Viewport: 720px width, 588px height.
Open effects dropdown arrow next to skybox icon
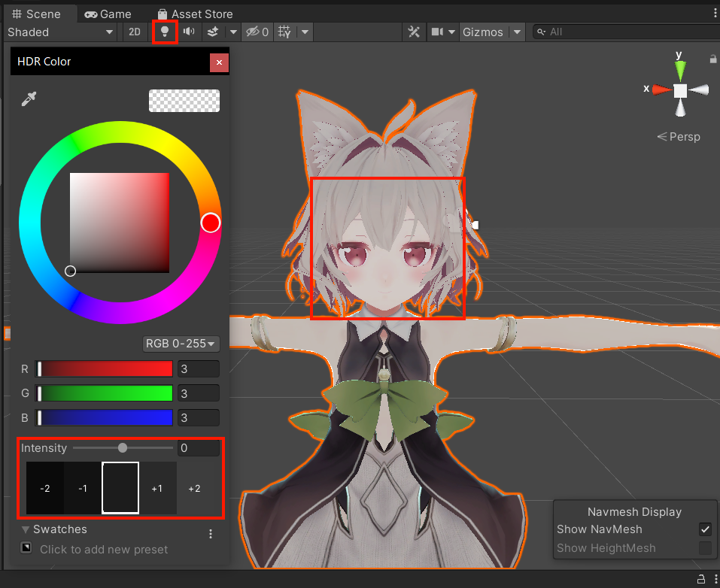tap(233, 32)
